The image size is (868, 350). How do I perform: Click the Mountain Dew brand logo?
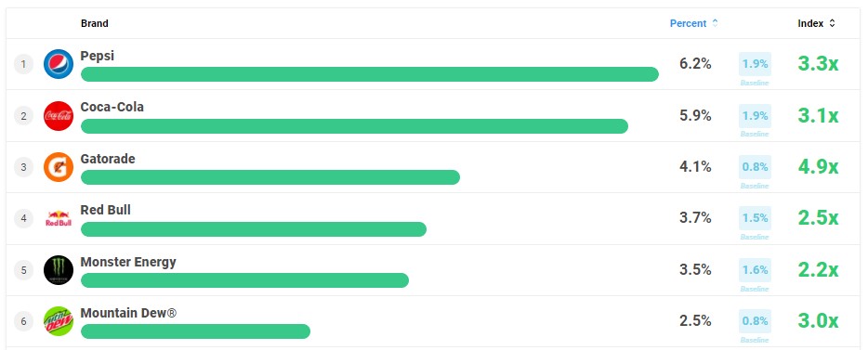pyautogui.click(x=59, y=321)
